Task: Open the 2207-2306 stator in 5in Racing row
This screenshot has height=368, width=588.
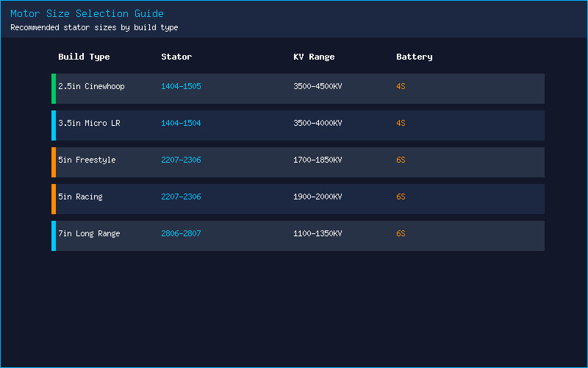Action: (x=181, y=197)
